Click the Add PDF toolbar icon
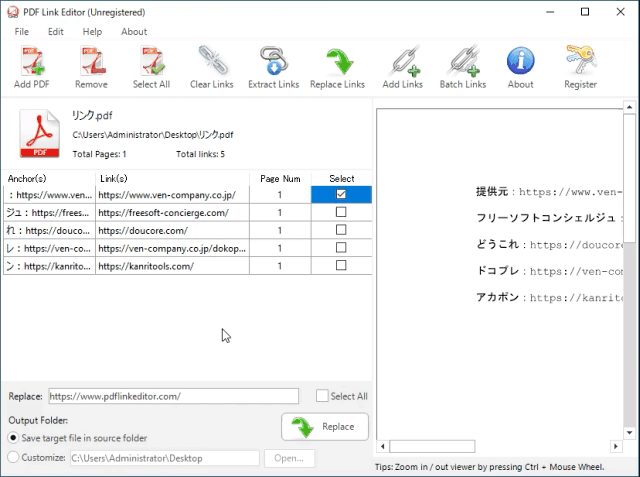Image resolution: width=640 pixels, height=477 pixels. point(32,61)
